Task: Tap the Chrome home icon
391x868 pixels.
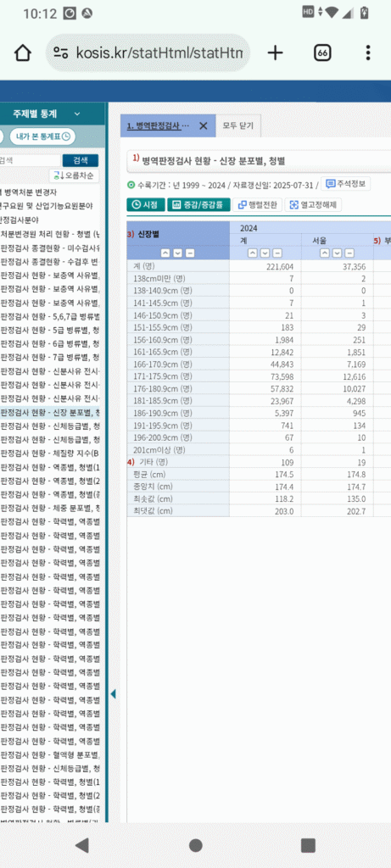Action: tap(22, 53)
